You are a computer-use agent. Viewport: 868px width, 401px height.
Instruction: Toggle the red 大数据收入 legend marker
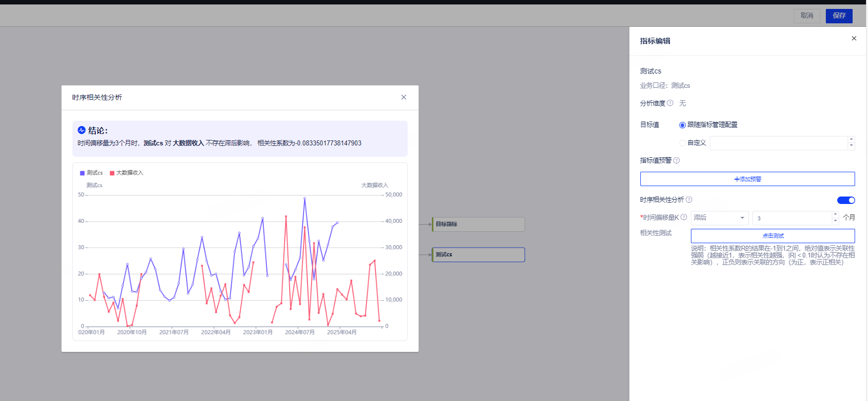coord(112,173)
